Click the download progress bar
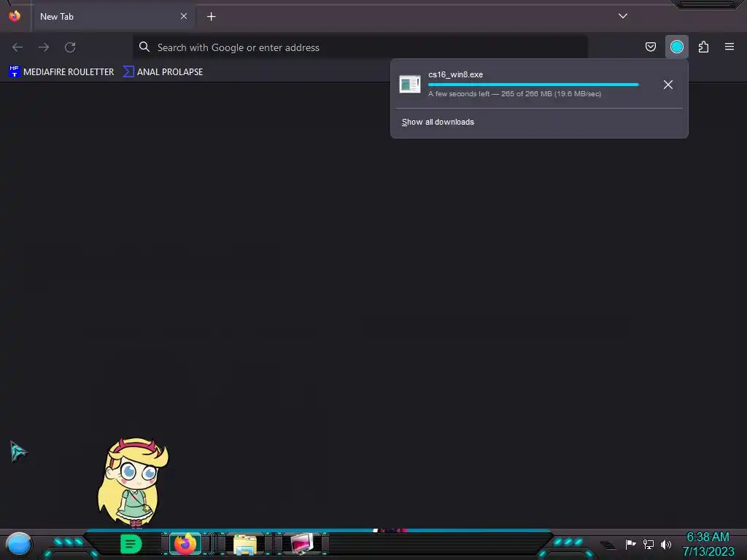Viewport: 747px width, 560px height. (x=533, y=85)
